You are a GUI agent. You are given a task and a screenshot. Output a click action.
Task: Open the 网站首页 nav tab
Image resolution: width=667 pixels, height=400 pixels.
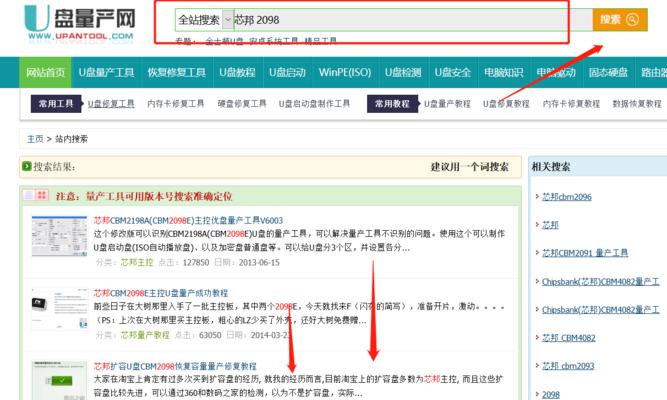(46, 72)
